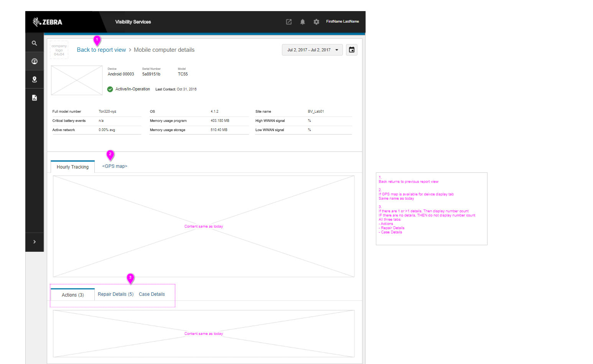Image resolution: width=593 pixels, height=364 pixels.
Task: Switch to Repair Details (5) tab
Action: pos(115,294)
